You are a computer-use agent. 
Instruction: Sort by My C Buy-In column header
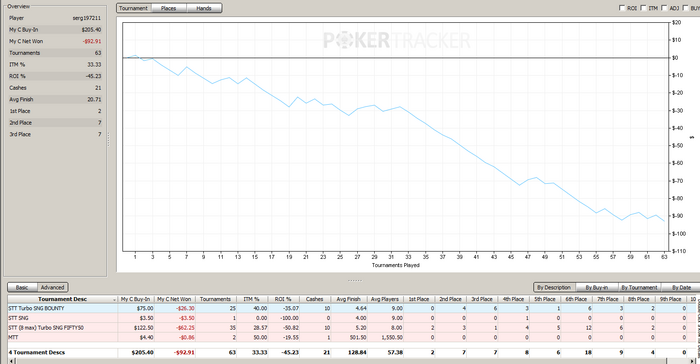click(135, 299)
